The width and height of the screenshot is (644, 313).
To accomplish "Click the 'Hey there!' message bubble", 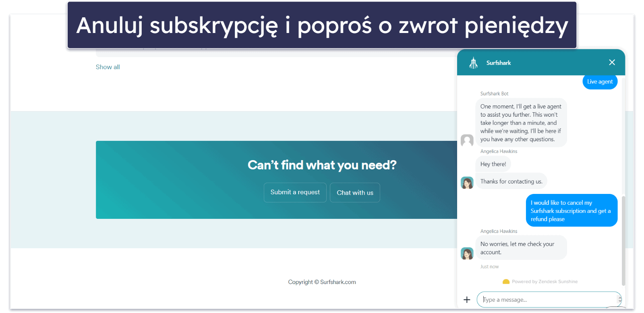I will click(493, 164).
